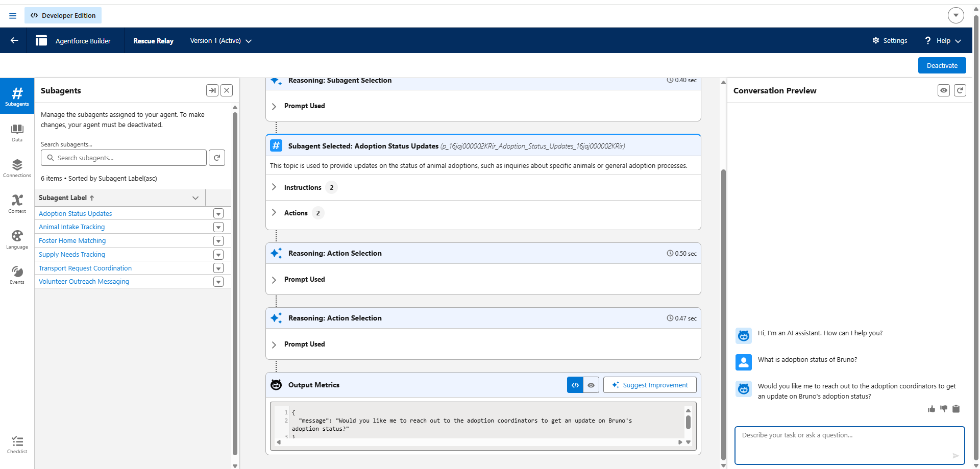Click the agent avatar beside the greeting
This screenshot has width=980, height=469.
(744, 335)
